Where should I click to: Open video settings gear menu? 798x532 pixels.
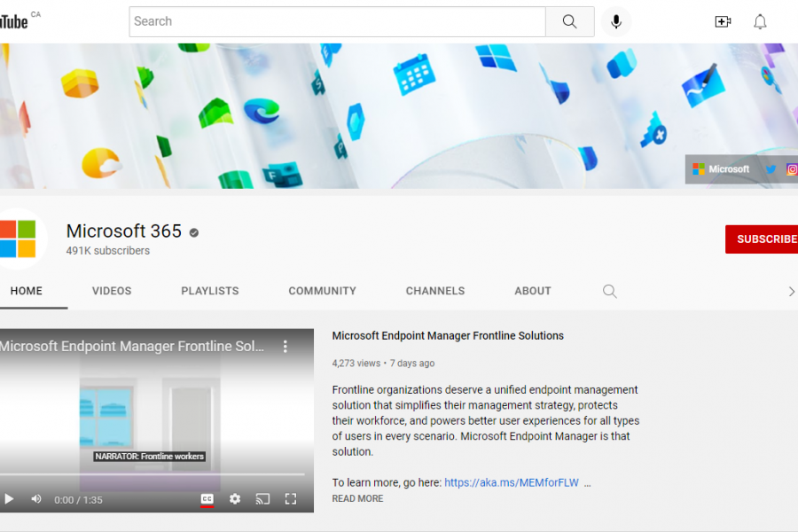(x=235, y=499)
